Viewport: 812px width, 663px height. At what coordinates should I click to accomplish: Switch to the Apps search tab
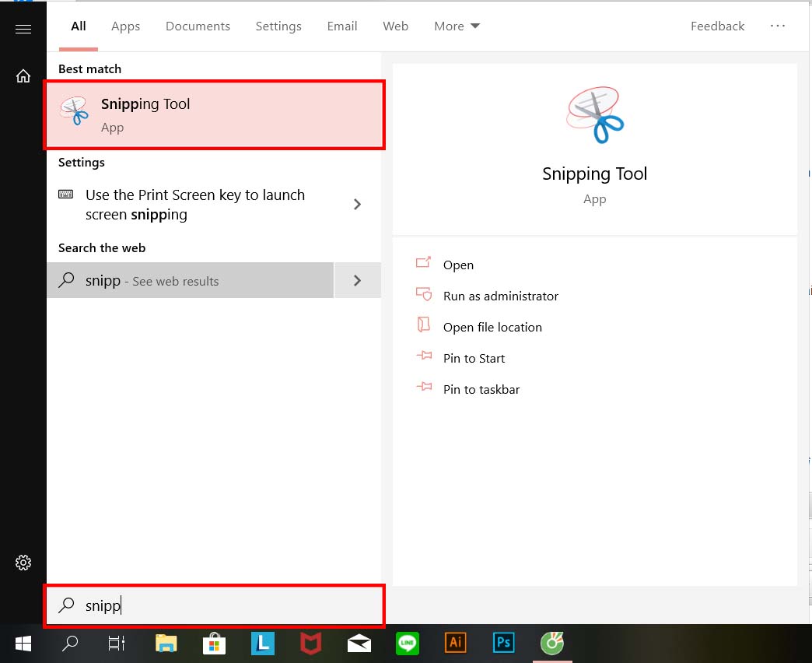tap(125, 26)
